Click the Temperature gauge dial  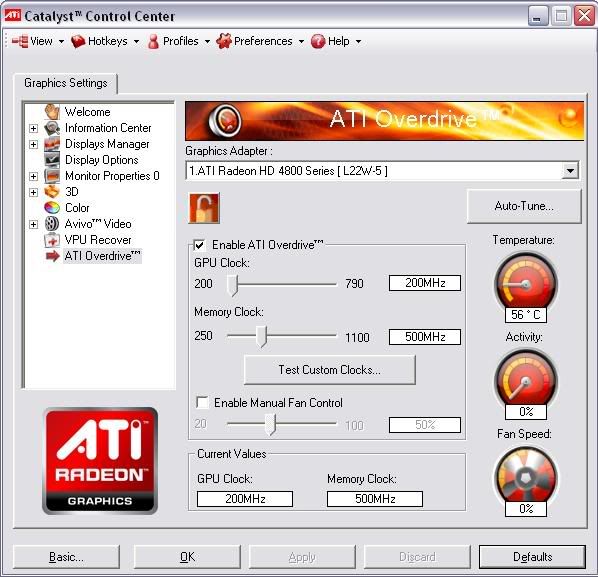[526, 283]
